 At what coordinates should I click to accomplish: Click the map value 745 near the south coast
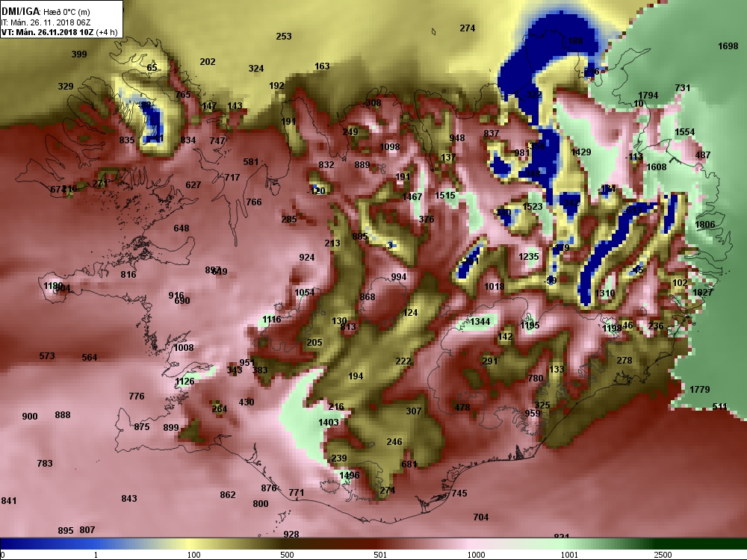[459, 494]
